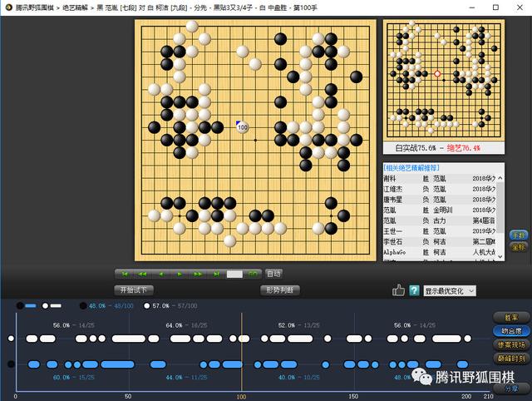The width and height of the screenshot is (532, 401).
Task: Fast-forward several moves with double-right arrows
Action: point(198,274)
